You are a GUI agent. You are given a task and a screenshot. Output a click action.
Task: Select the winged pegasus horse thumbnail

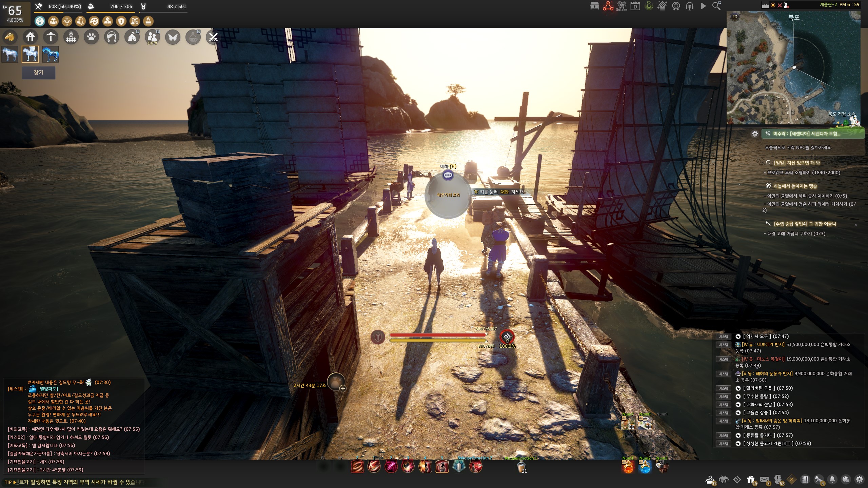[x=30, y=54]
